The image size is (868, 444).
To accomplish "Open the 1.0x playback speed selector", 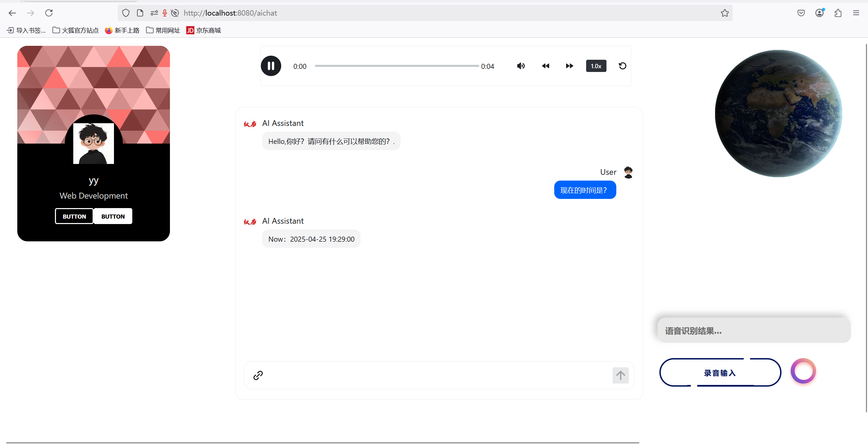I will click(x=596, y=66).
